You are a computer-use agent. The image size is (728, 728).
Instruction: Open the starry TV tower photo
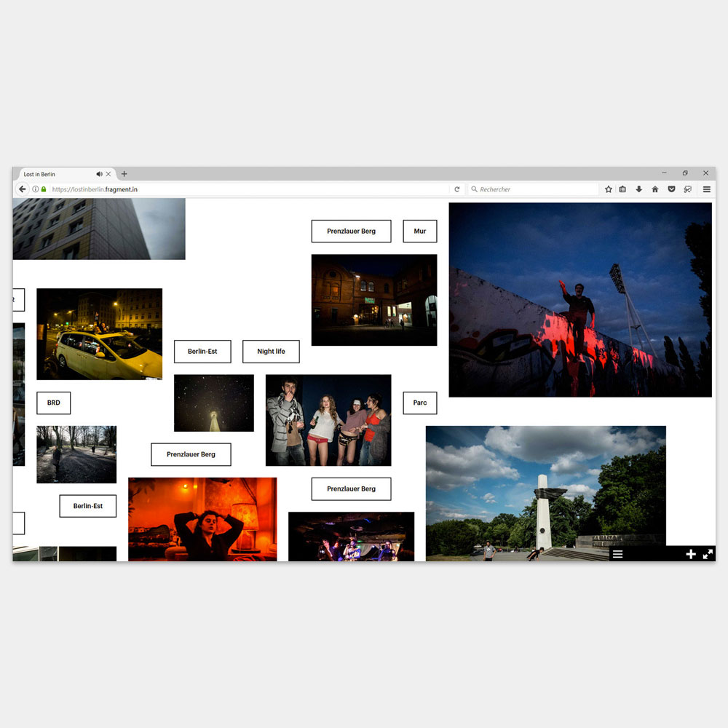214,403
